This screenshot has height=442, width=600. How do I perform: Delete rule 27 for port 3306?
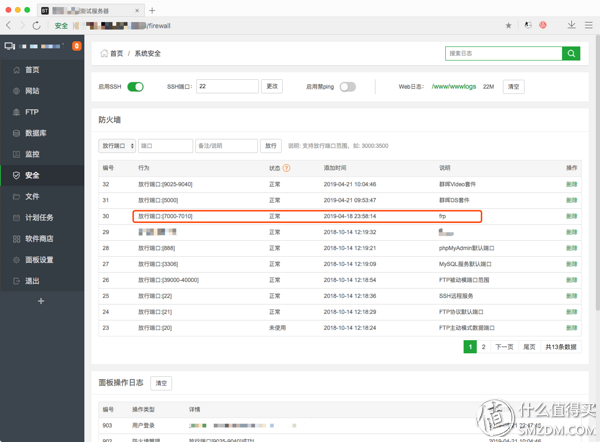point(572,264)
